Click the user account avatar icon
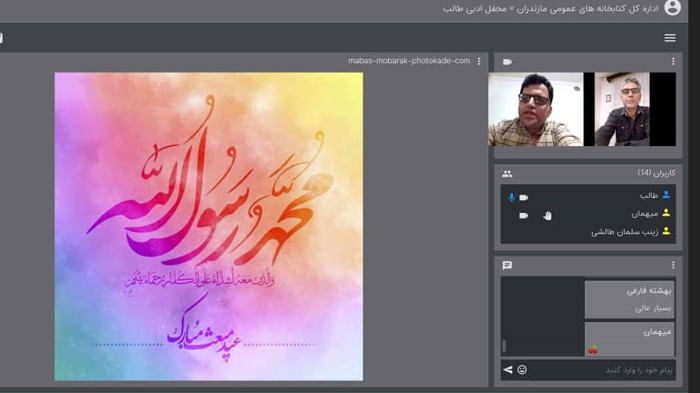Image resolution: width=700 pixels, height=393 pixels. pyautogui.click(x=672, y=8)
